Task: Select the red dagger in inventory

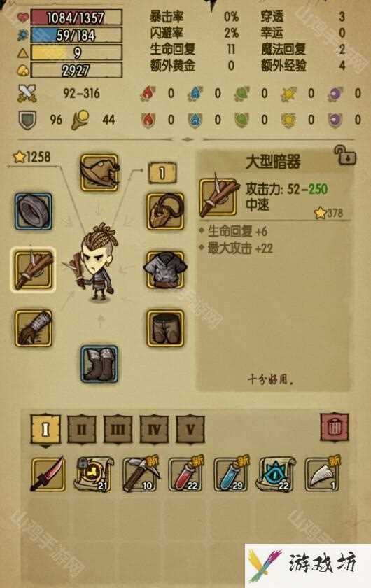Action: [x=48, y=474]
